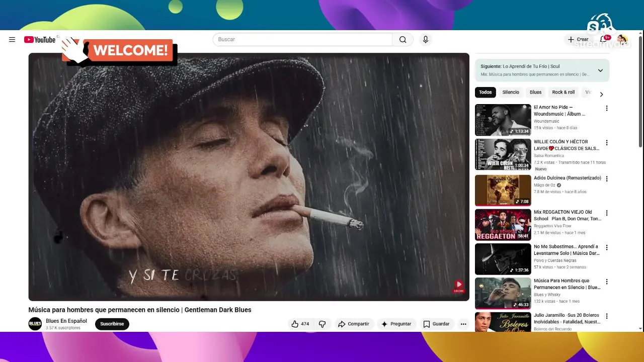Select the Silencio filter chip
This screenshot has height=362, width=644.
point(511,93)
